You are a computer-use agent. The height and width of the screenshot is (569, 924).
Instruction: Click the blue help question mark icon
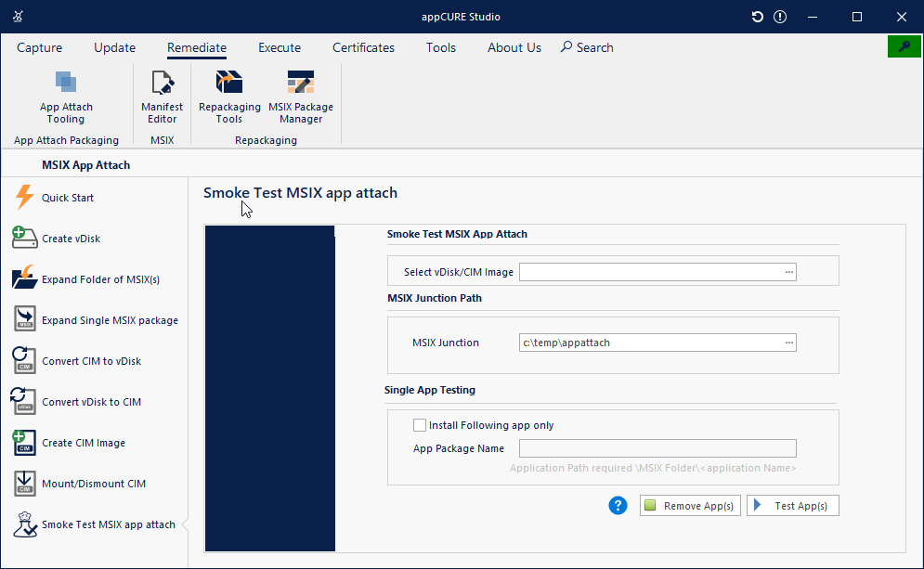(618, 505)
